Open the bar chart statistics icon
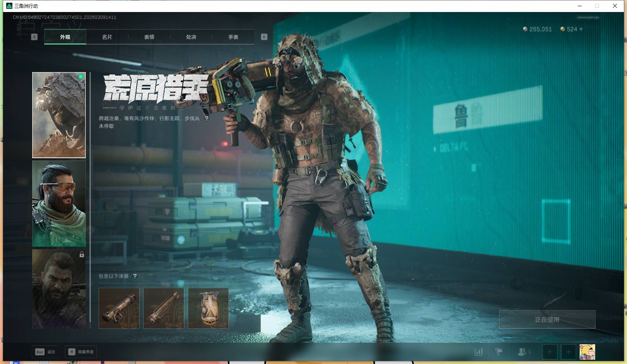Screen dimensions: 627x364 (x=479, y=352)
